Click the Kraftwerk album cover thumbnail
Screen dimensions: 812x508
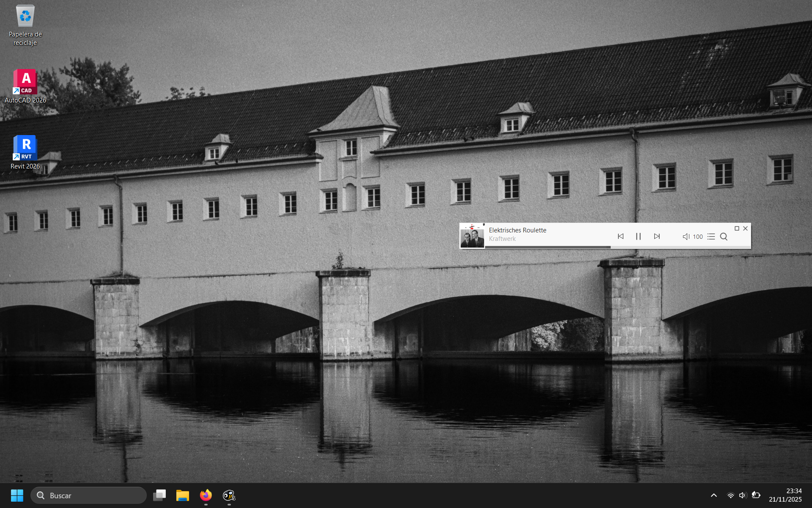472,236
